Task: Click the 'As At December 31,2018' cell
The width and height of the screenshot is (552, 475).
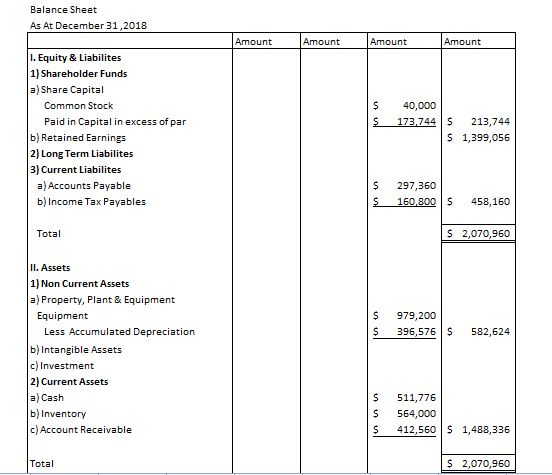Action: pos(88,26)
